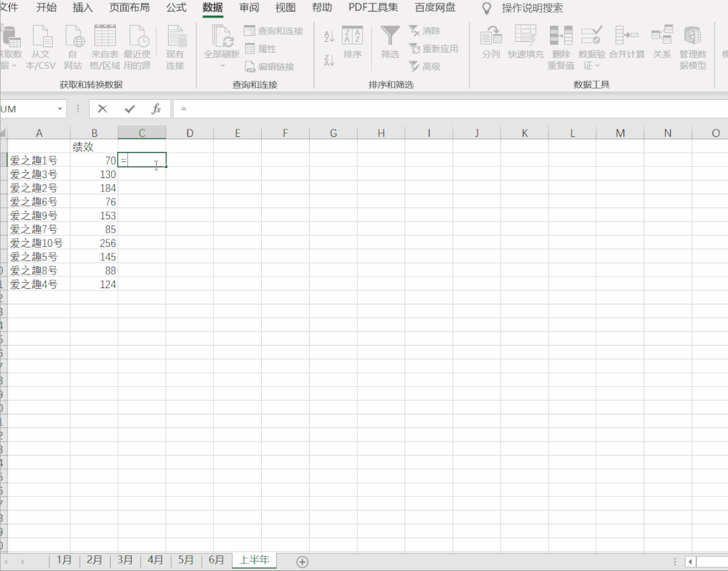Open Queries & Connections (查询和连接)

[274, 30]
